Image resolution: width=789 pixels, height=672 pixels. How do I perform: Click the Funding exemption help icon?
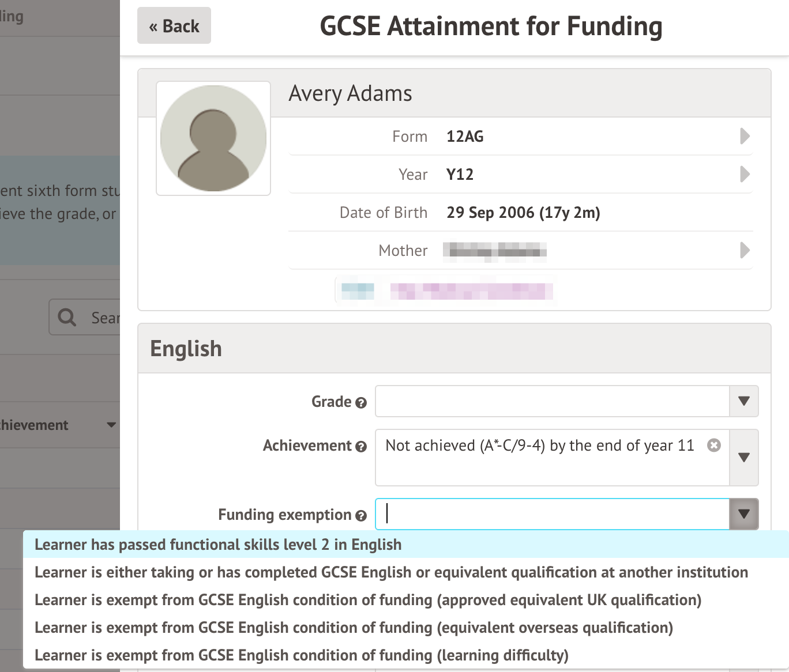(361, 516)
